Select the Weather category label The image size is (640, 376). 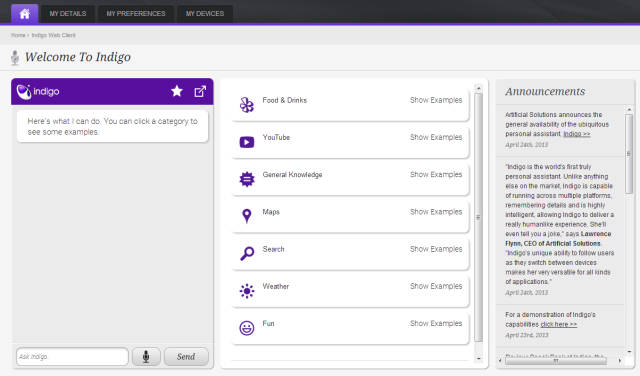(276, 286)
